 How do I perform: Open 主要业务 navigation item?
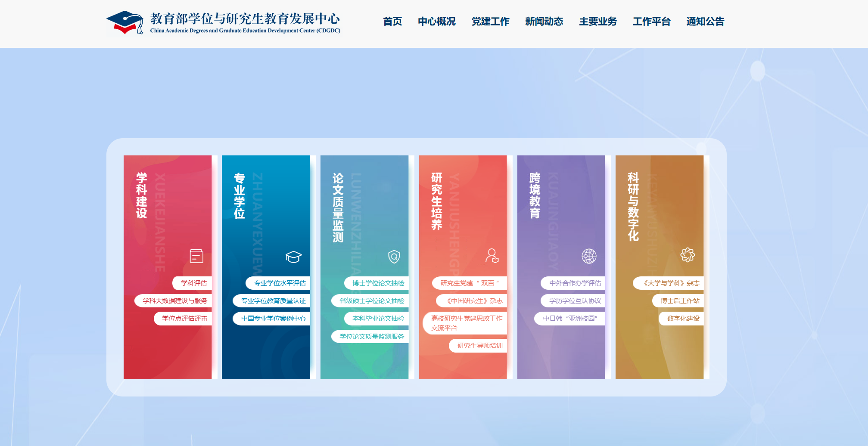click(598, 22)
